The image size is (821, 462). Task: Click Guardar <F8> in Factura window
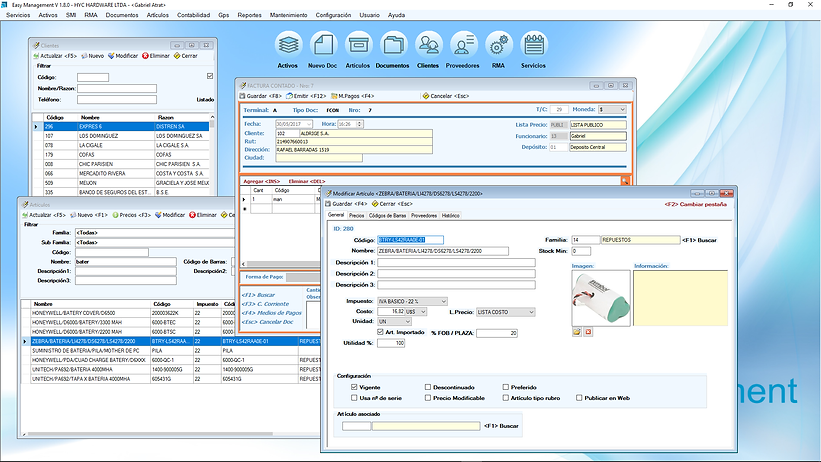coord(261,96)
